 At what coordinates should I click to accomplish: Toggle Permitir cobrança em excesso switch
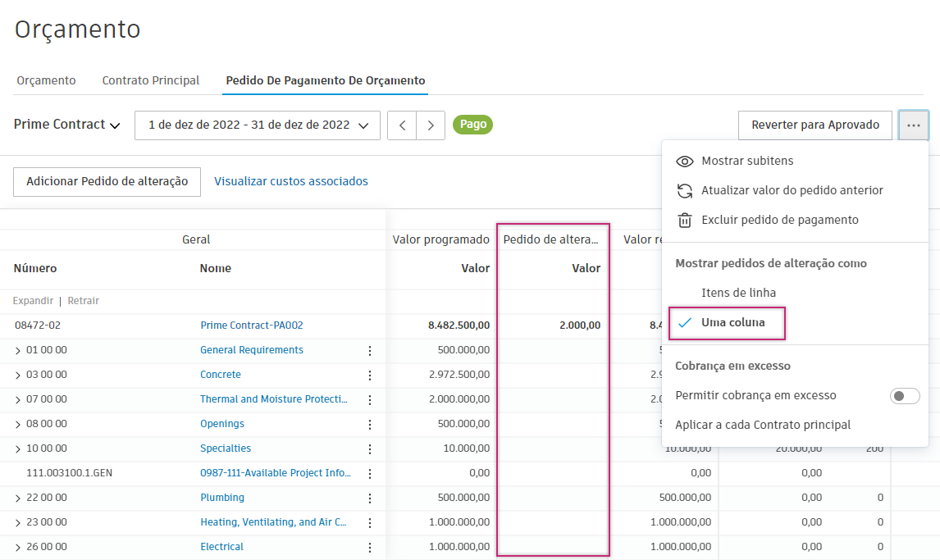click(905, 396)
